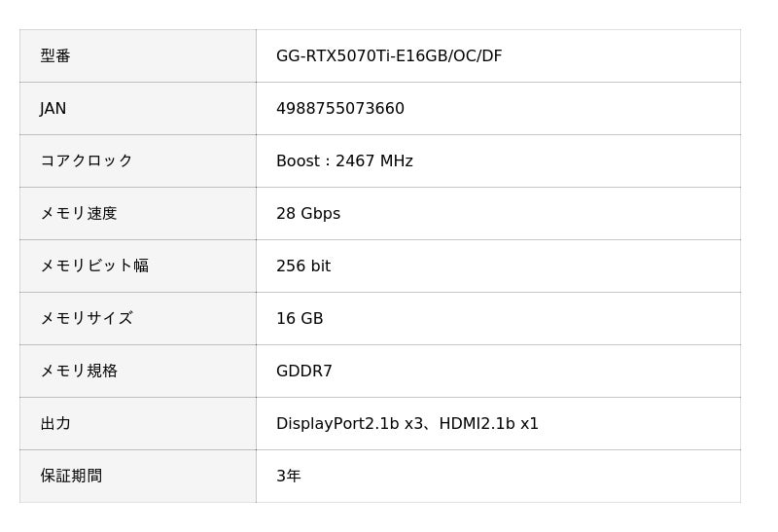Click the 保証期間 label
This screenshot has width=778, height=532.
[71, 477]
